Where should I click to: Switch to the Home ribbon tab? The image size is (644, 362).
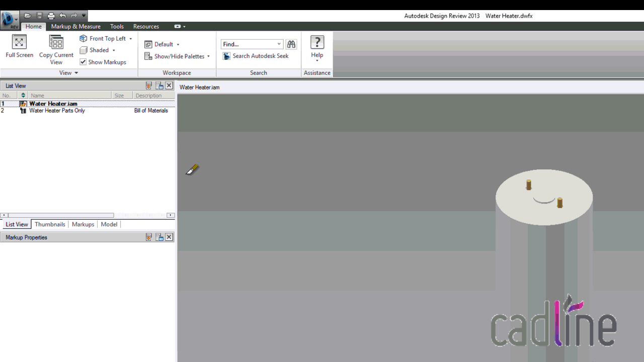click(x=34, y=26)
